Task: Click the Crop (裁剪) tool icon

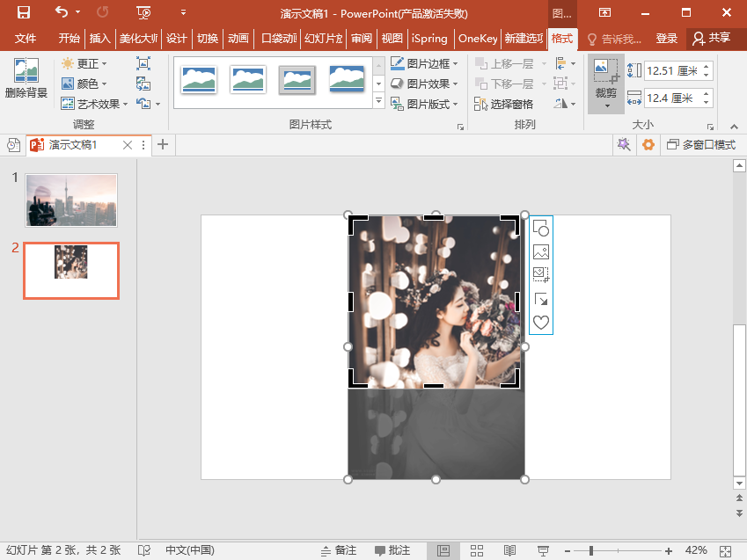Action: pyautogui.click(x=605, y=70)
